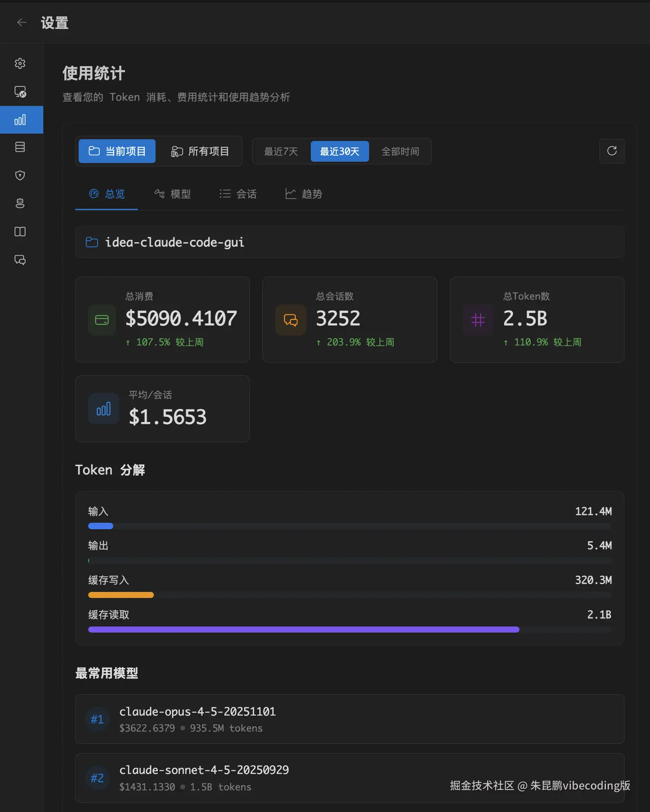Viewport: 650px width, 812px height.
Task: Switch to the 会话 tab
Action: click(238, 194)
